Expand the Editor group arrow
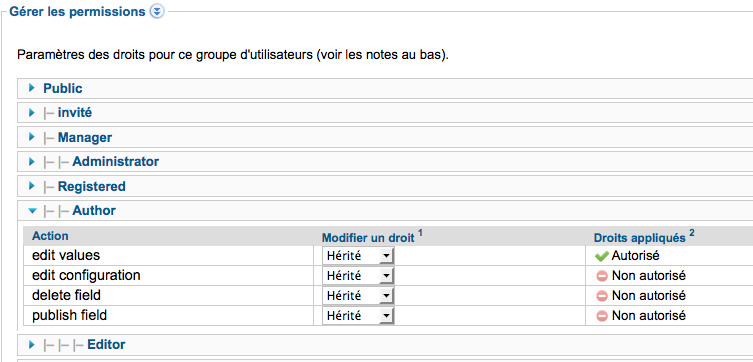Viewport: 753px width, 362px height. (32, 344)
